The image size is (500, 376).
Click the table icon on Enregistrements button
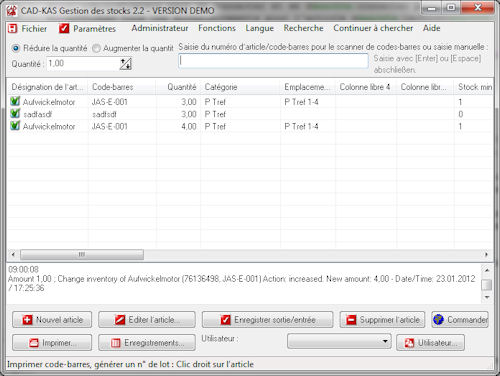(x=115, y=343)
